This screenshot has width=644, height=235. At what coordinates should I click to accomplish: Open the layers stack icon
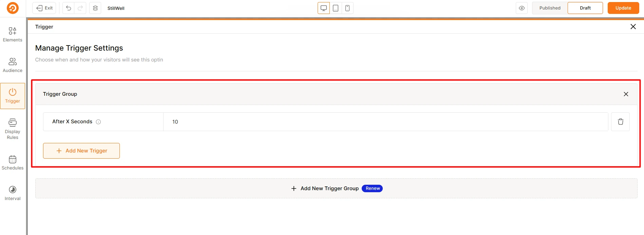tap(95, 8)
